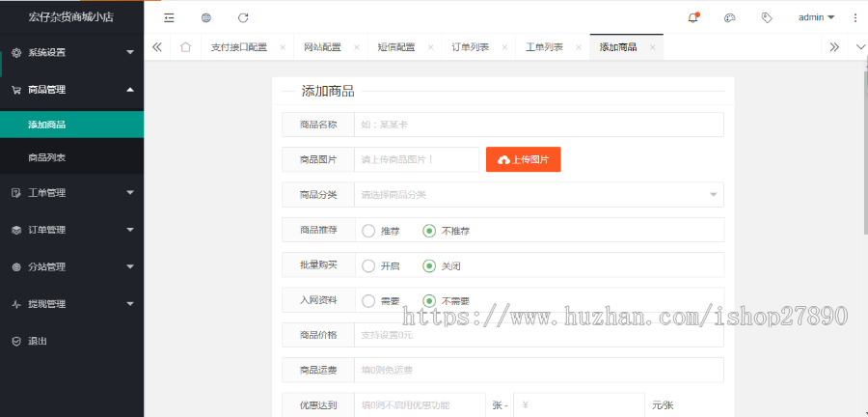Expand the 订单管理 menu arrow
Image resolution: width=868 pixels, height=417 pixels.
coord(130,230)
